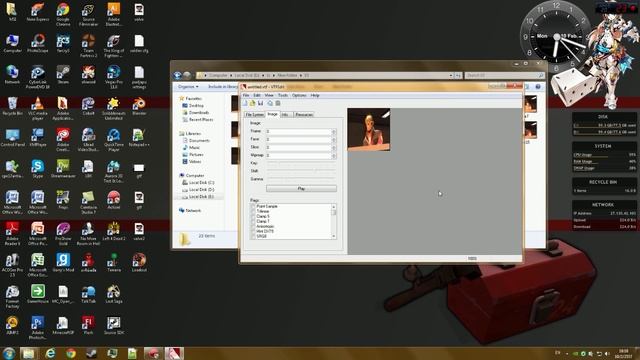Click the New file icon in VTFEdit toolbar

tap(245, 104)
